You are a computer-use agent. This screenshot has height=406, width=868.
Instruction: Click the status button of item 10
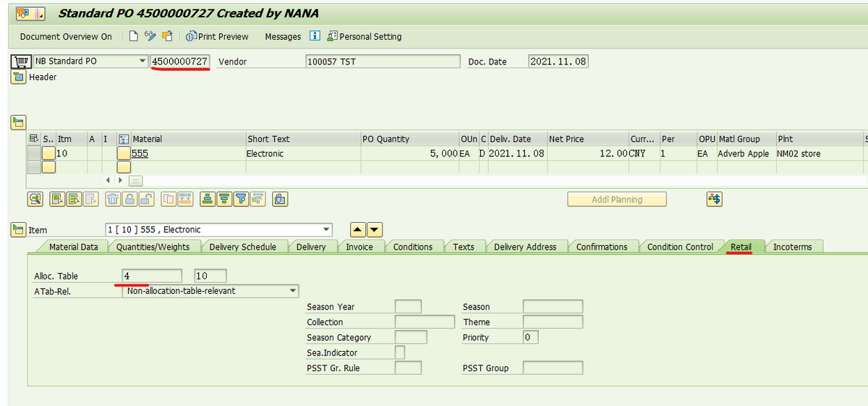point(48,153)
